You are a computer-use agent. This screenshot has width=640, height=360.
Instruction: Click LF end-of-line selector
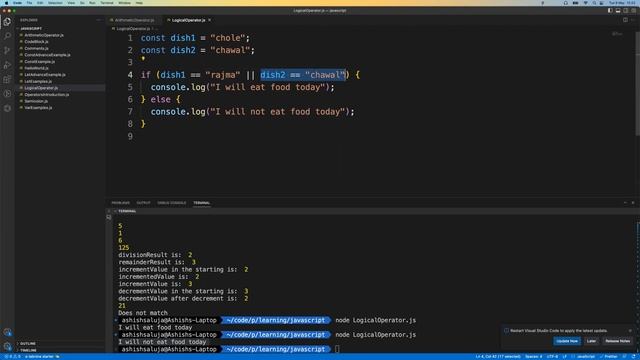point(564,357)
